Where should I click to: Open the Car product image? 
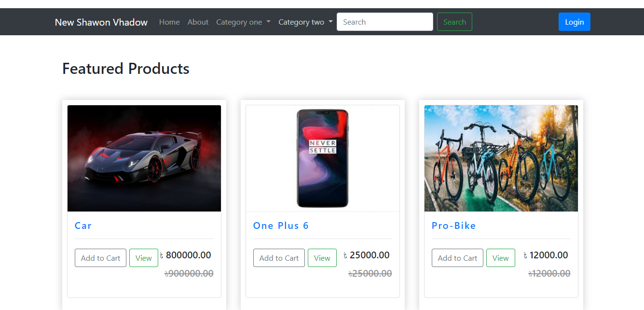pos(144,158)
